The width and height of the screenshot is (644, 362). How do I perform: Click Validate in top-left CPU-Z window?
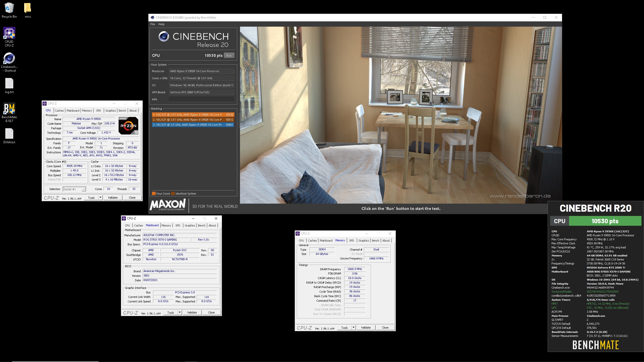tap(113, 198)
